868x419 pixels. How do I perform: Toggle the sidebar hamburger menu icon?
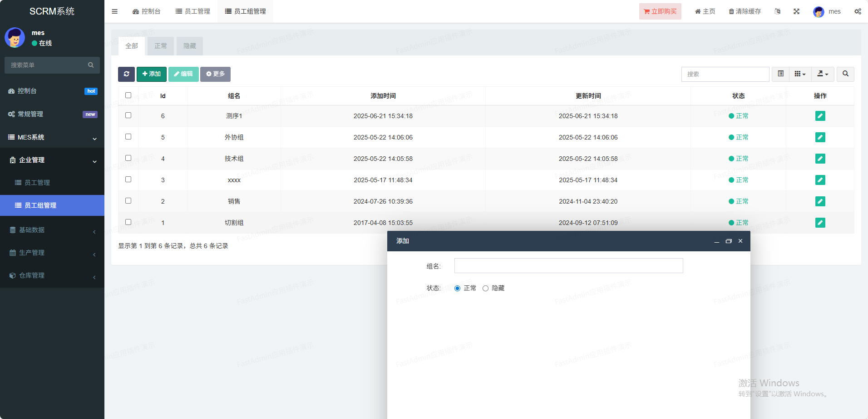(115, 11)
